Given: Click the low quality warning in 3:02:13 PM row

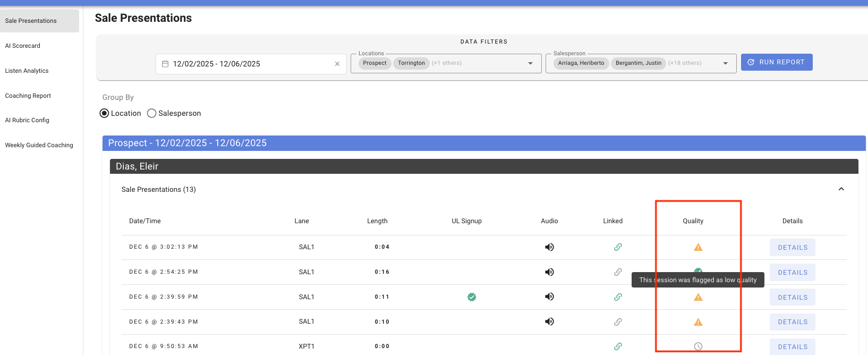Looking at the screenshot, I should pos(698,247).
